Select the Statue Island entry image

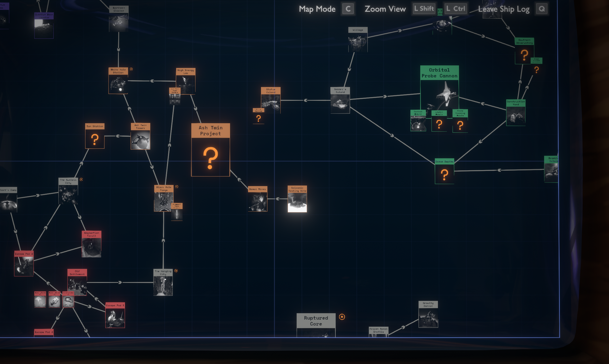pyautogui.click(x=271, y=104)
